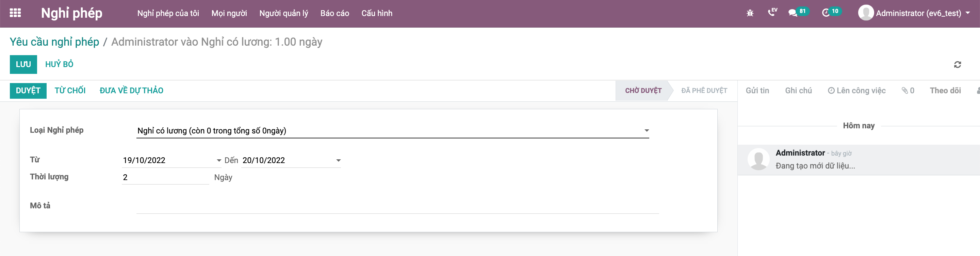Image resolution: width=980 pixels, height=256 pixels.
Task: Open the activities clock icon
Action: point(831,13)
